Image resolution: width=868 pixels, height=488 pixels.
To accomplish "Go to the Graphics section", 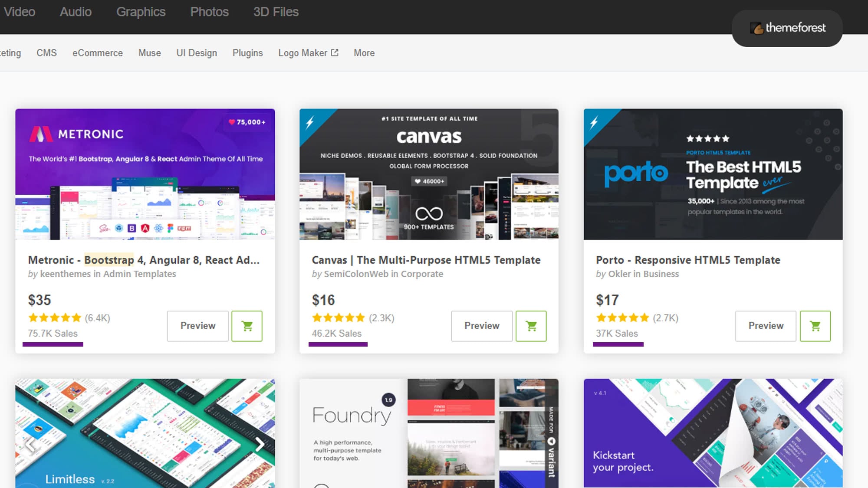I will (141, 12).
